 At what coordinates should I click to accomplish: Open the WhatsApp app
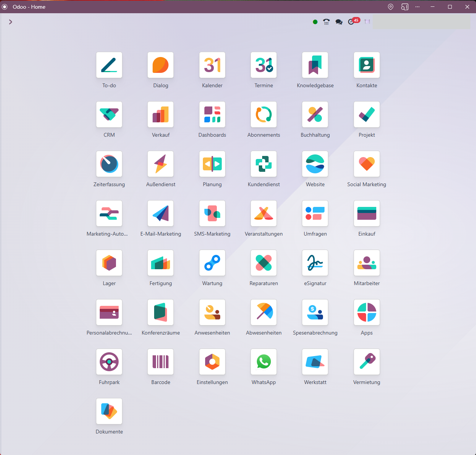click(264, 362)
